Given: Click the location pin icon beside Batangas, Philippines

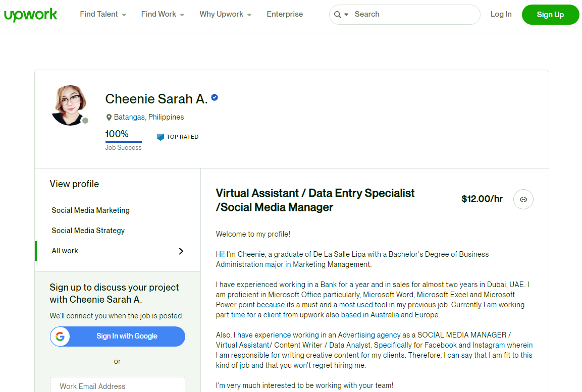Looking at the screenshot, I should [109, 117].
